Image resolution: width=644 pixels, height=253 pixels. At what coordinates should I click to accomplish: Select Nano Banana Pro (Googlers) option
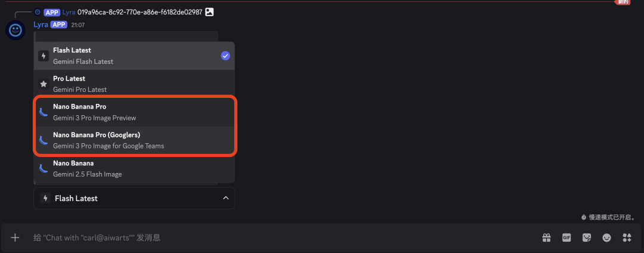coord(134,140)
